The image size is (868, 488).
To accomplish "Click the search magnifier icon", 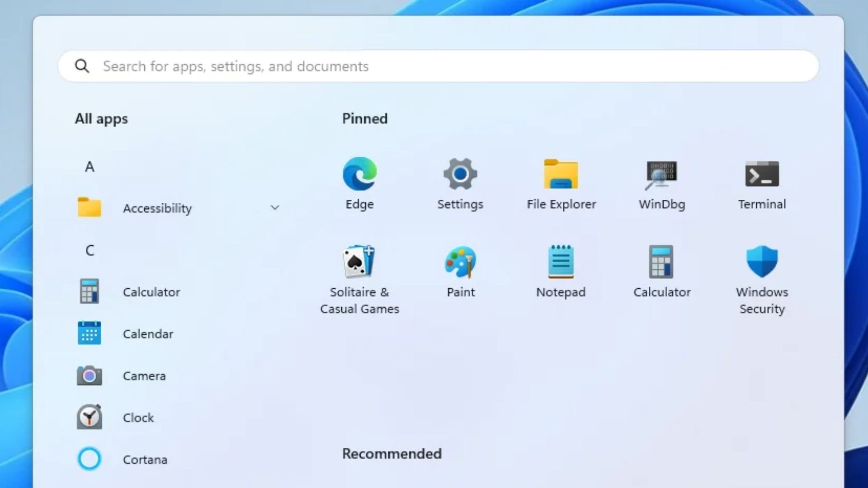I will click(82, 66).
